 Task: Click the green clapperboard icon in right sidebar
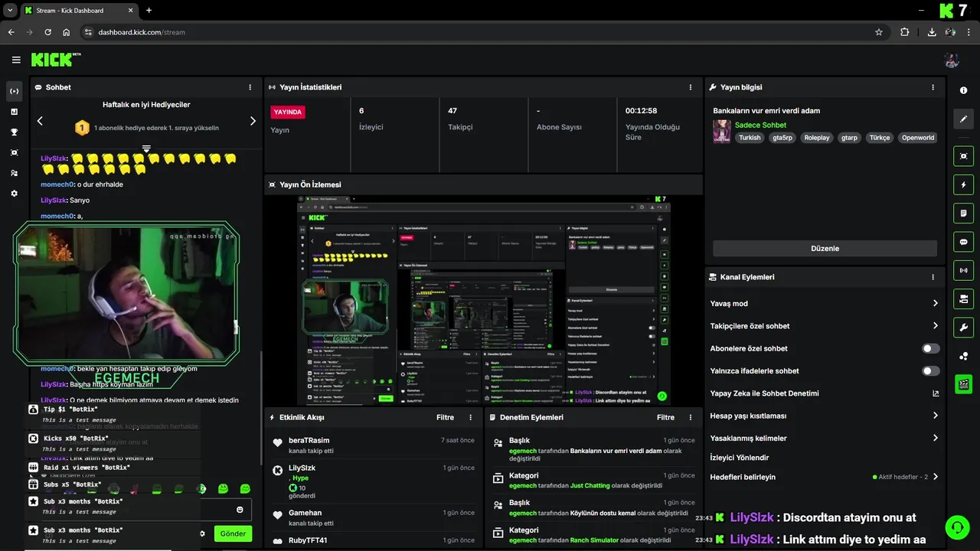[963, 384]
